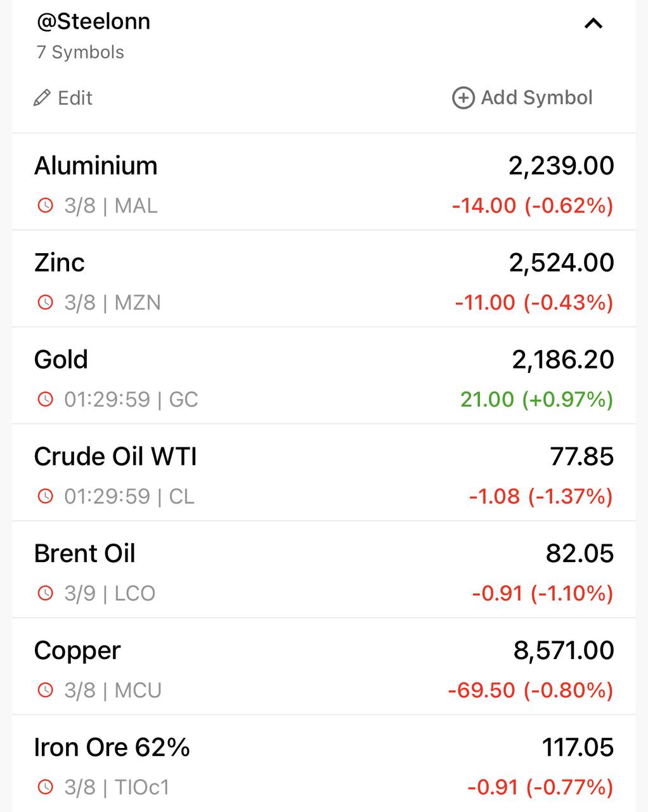Select the Gold quote entry

pyautogui.click(x=323, y=376)
